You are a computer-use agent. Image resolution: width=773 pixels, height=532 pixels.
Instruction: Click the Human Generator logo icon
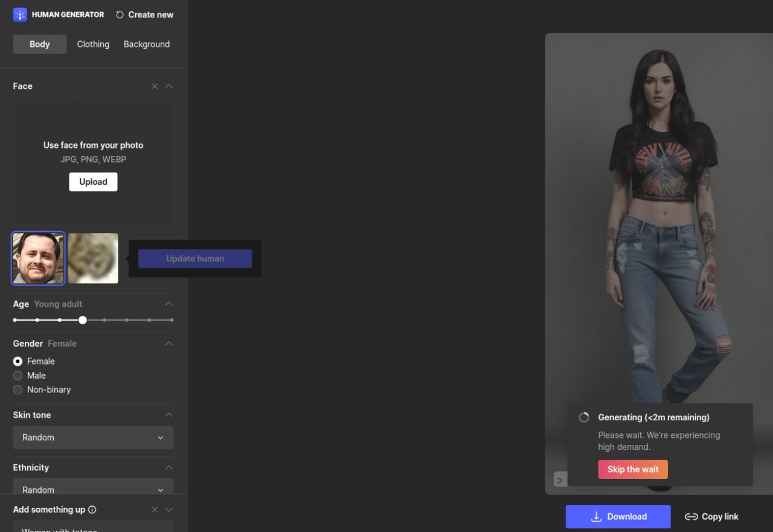click(20, 14)
